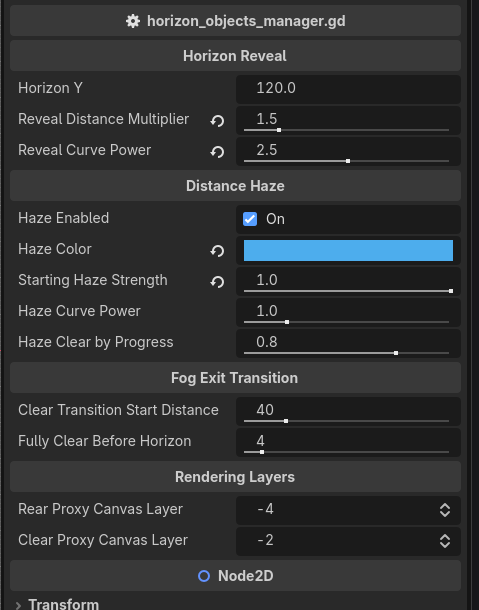The width and height of the screenshot is (479, 610).
Task: Revert Haze Color using reset icon
Action: pyautogui.click(x=218, y=251)
